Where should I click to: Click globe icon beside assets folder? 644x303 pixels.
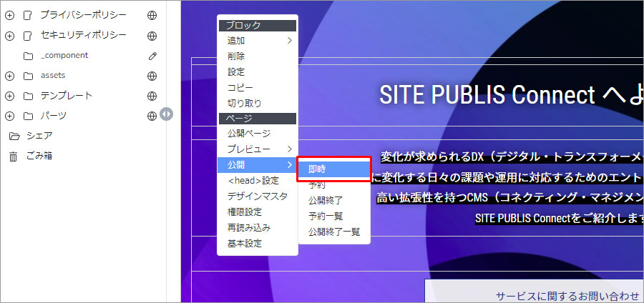click(x=152, y=76)
